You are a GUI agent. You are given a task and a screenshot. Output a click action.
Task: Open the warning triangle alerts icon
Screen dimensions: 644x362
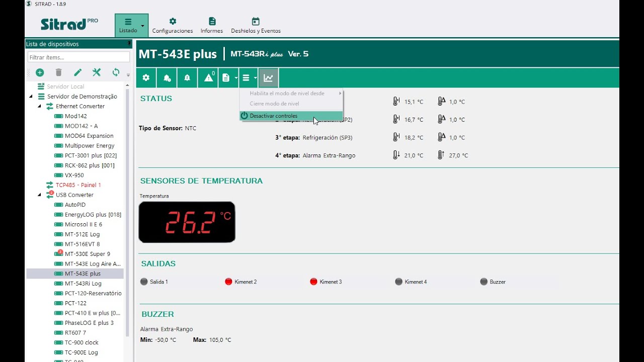coord(209,78)
